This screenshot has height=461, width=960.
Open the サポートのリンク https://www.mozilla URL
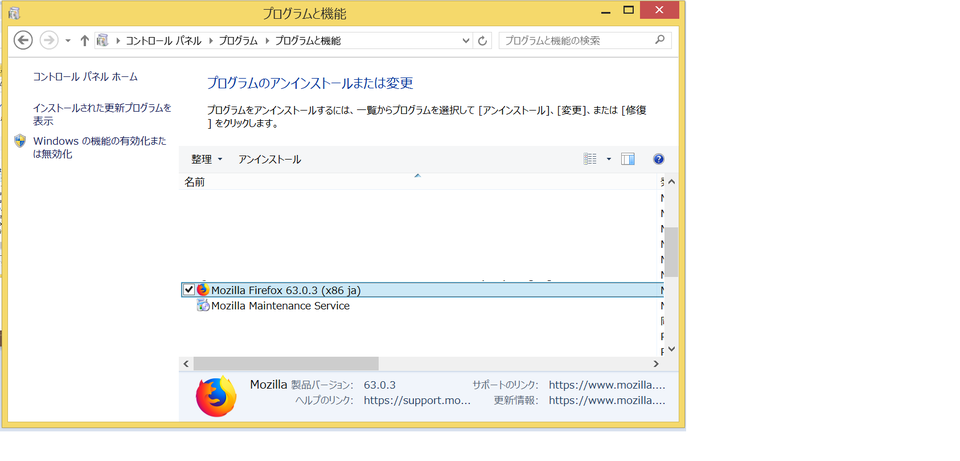pyautogui.click(x=607, y=385)
